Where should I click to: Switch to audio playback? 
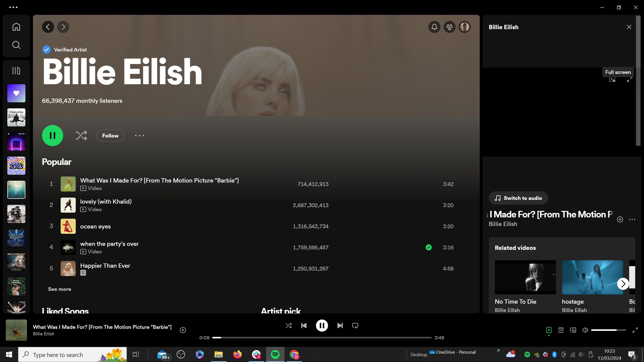coord(518,198)
